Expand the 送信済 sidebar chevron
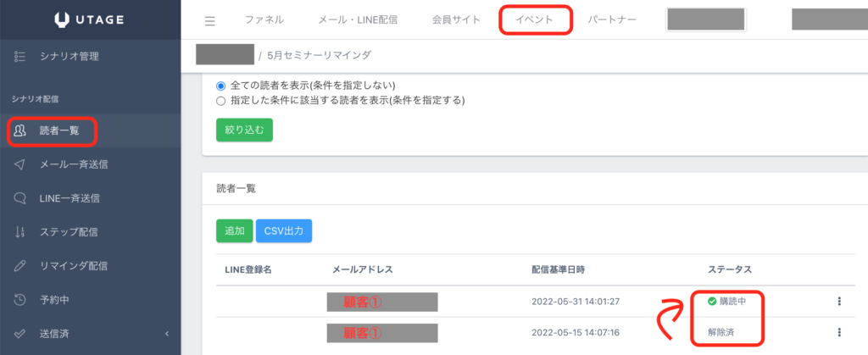The height and width of the screenshot is (355, 868). tap(167, 334)
